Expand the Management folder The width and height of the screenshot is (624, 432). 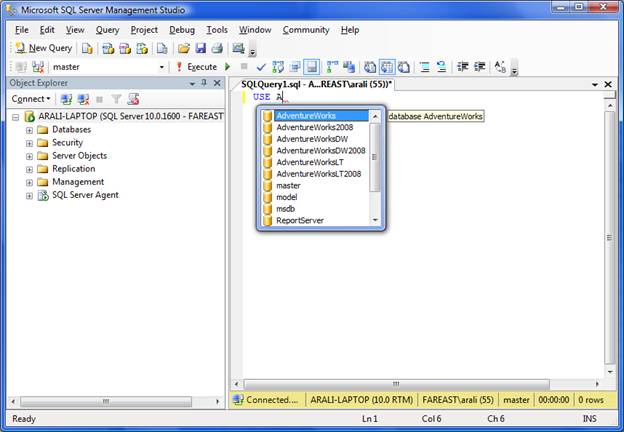[29, 183]
